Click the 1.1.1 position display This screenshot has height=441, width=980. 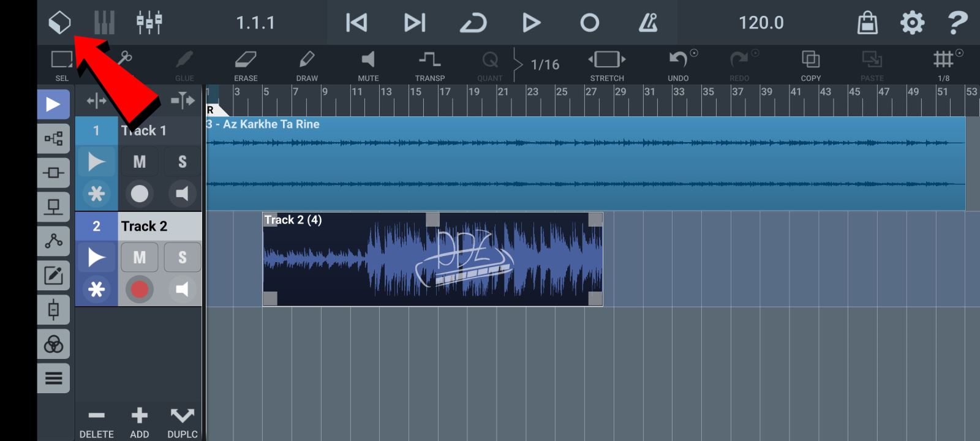click(255, 23)
